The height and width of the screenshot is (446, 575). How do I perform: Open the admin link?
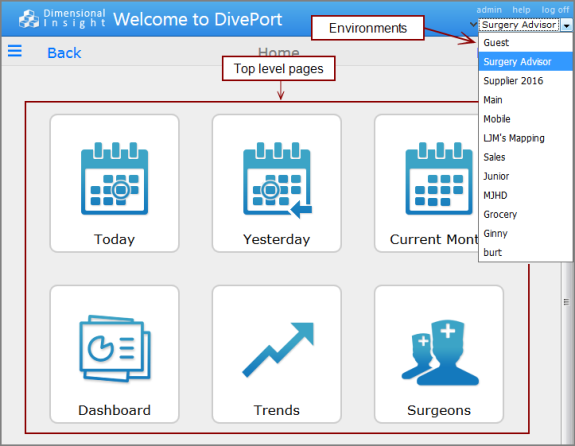[x=489, y=10]
